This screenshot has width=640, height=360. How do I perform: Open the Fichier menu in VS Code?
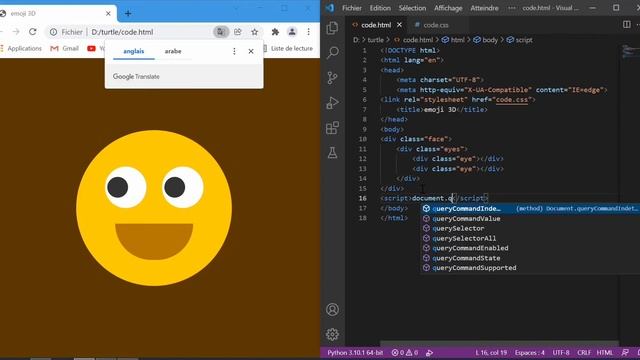pyautogui.click(x=352, y=8)
